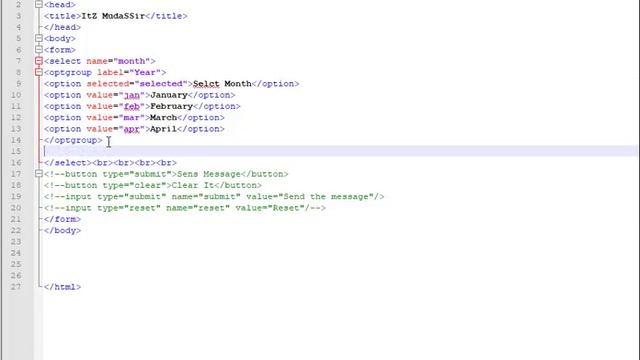Collapse the optgroup label="Year" fold marker

point(39,72)
